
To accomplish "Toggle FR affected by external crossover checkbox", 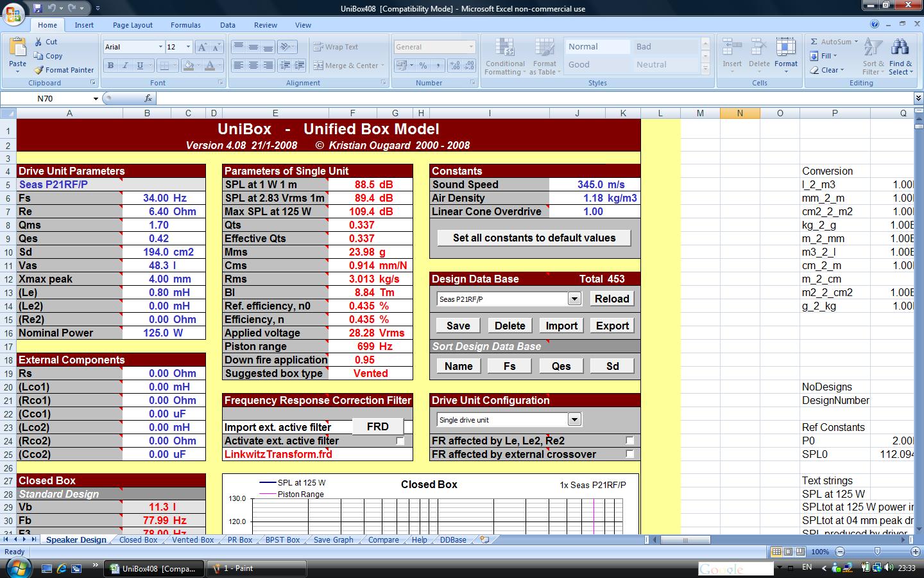I will 629,454.
